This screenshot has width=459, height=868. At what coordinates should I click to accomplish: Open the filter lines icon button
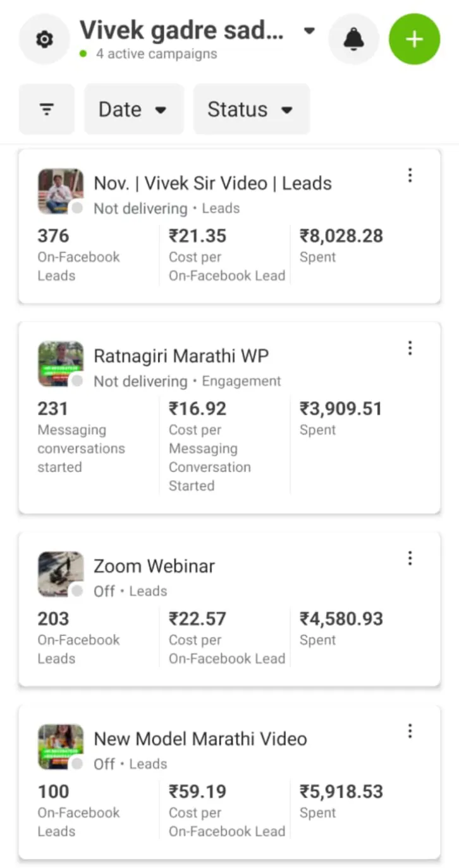[x=47, y=109]
